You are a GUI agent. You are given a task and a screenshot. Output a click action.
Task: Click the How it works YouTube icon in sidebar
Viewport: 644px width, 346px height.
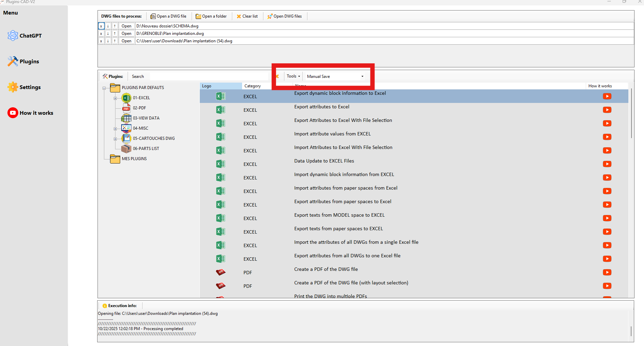pos(13,113)
